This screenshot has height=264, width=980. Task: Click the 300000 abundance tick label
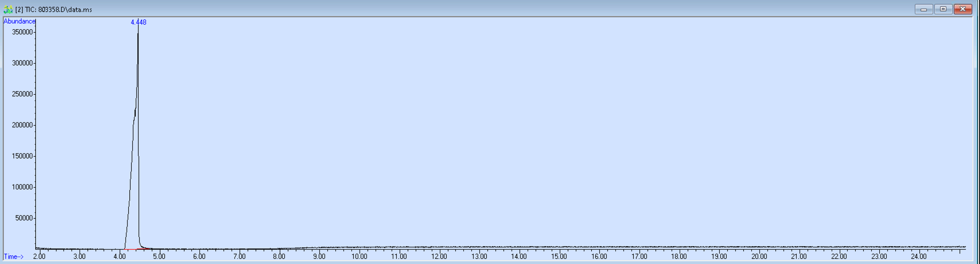22,63
